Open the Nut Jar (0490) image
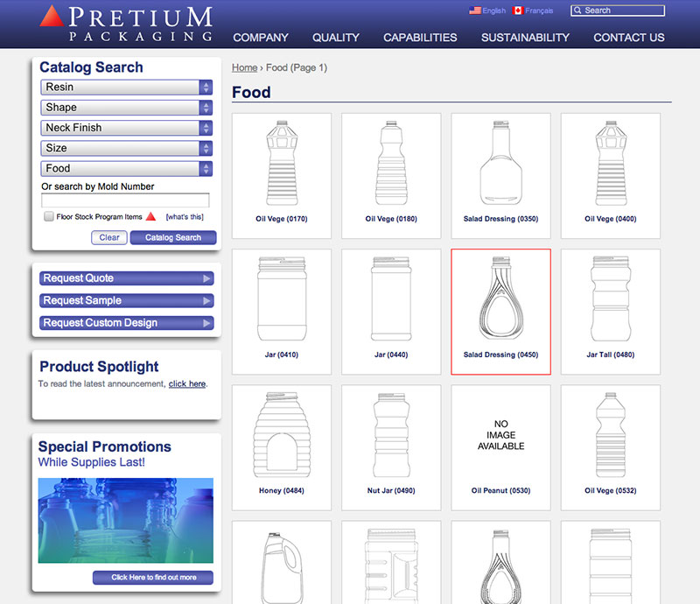Viewport: 700px width, 604px height. [x=391, y=435]
